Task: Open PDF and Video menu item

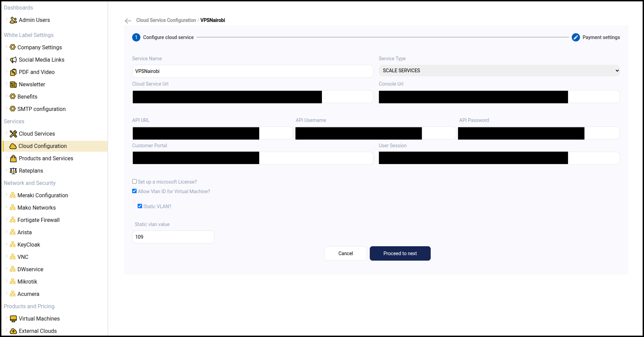Action: (37, 72)
